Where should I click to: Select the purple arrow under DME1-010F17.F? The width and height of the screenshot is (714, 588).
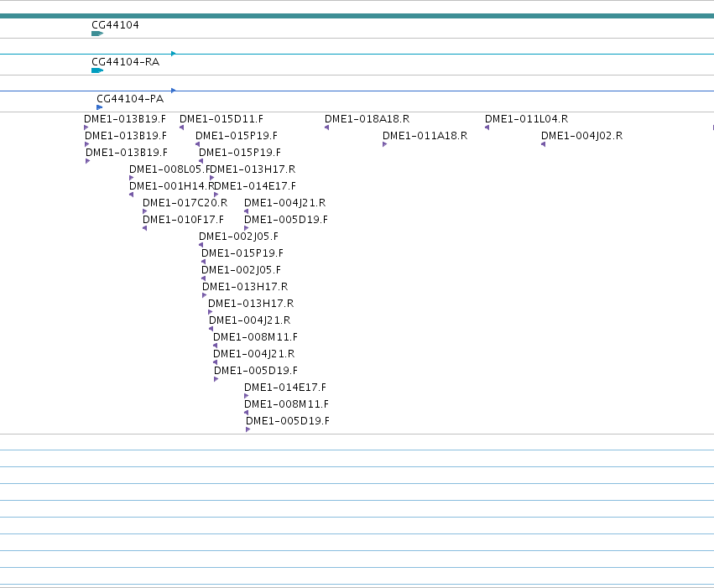tap(145, 228)
